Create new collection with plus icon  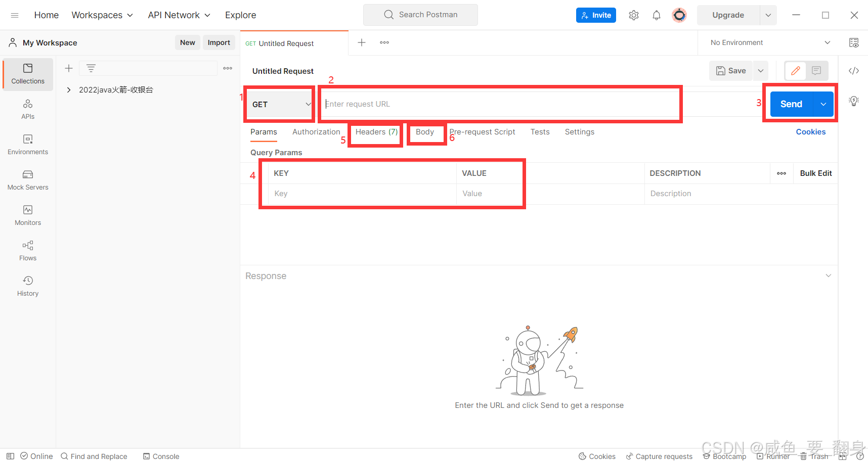coord(69,68)
